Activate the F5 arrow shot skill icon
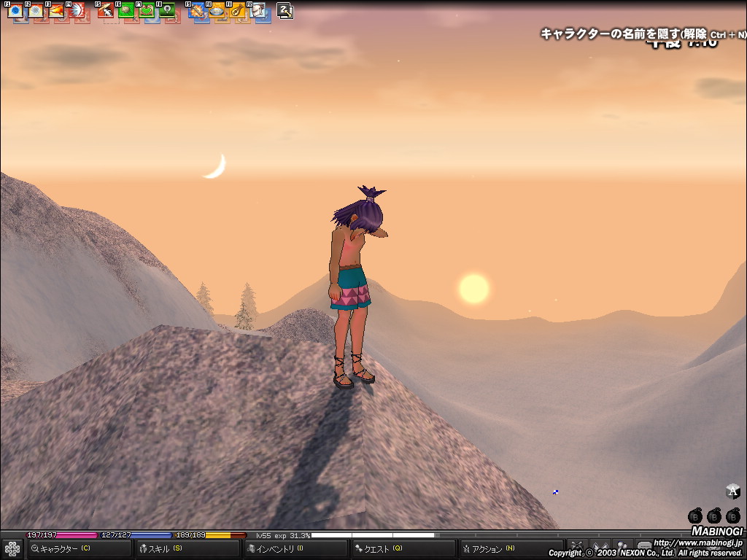Viewport: 747px width, 560px height. click(105, 10)
